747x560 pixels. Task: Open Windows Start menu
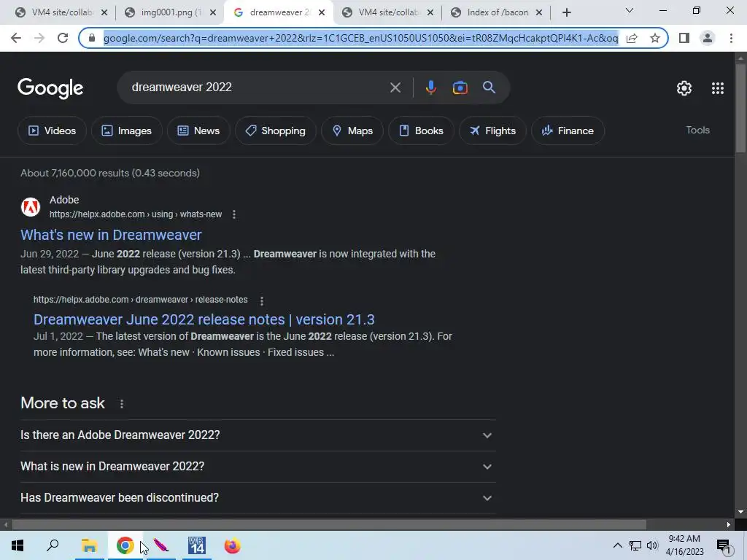point(18,545)
